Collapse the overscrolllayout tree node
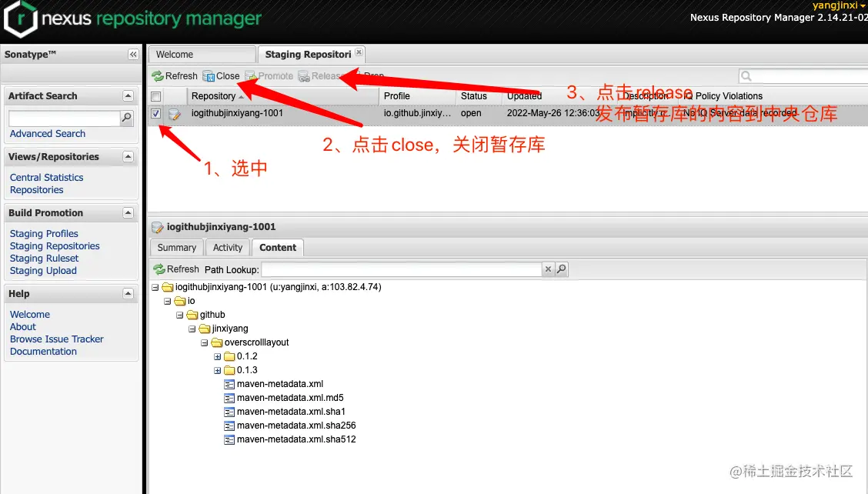The width and height of the screenshot is (868, 494). click(x=204, y=343)
